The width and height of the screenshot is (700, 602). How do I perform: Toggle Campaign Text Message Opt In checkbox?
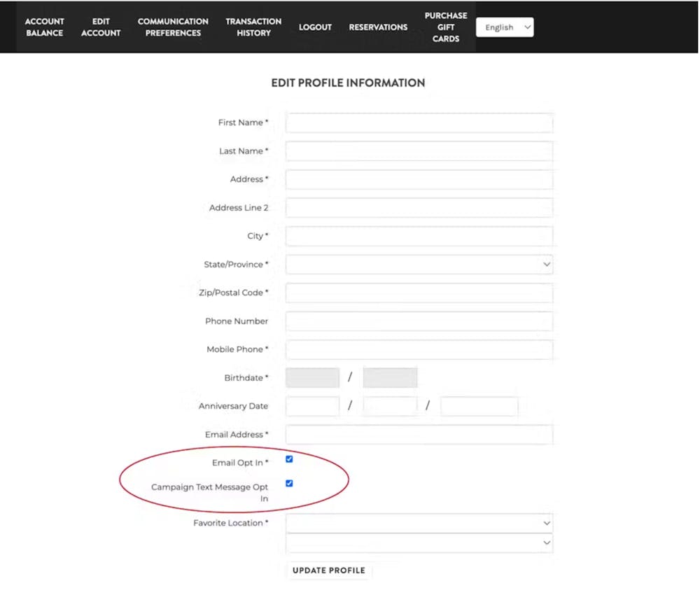point(289,483)
